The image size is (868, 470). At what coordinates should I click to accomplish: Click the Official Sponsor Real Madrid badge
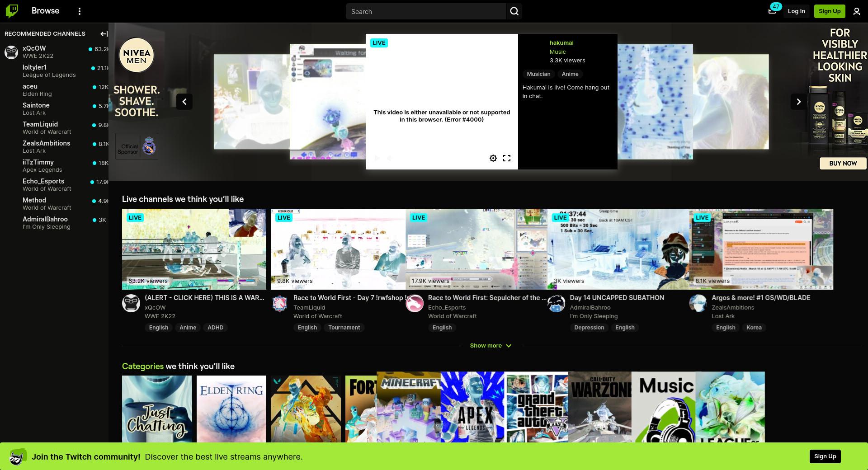(137, 146)
